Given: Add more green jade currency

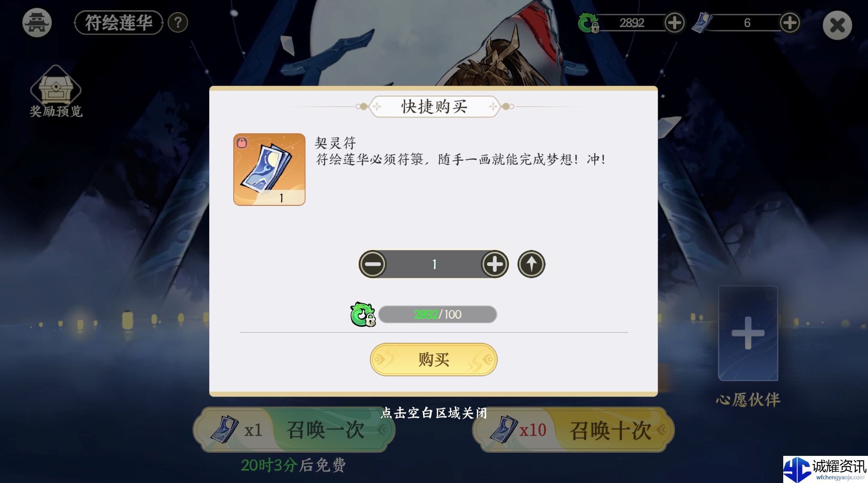Looking at the screenshot, I should 674,23.
